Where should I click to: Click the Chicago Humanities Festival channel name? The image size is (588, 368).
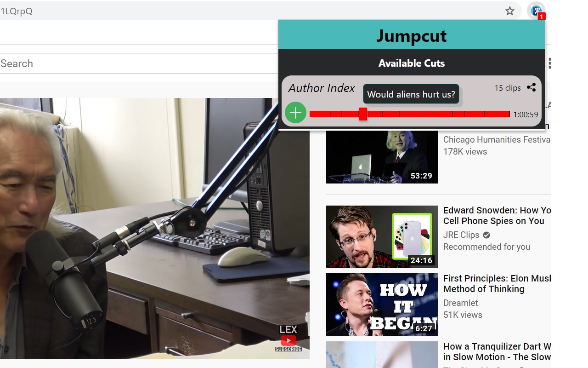tap(496, 139)
